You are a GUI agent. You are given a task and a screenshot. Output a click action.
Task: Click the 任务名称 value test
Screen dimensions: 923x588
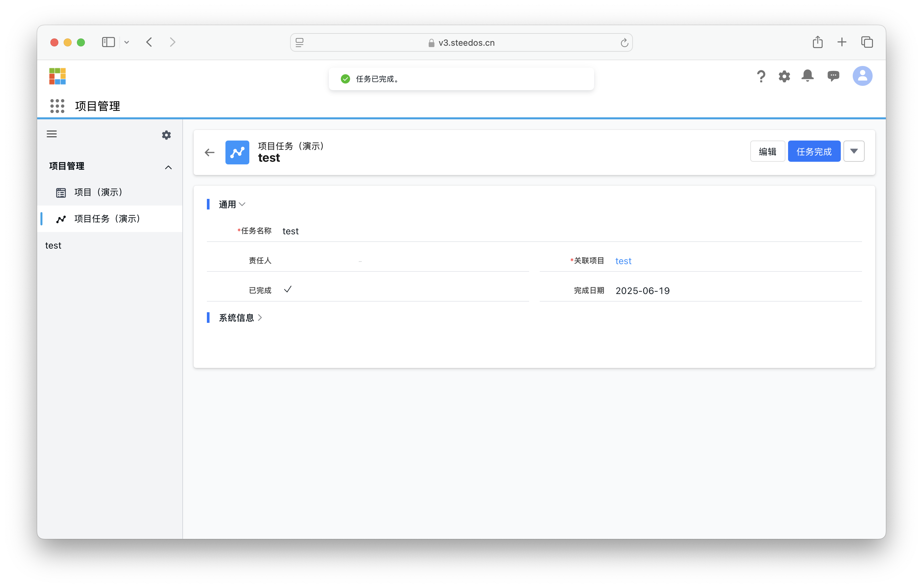pyautogui.click(x=290, y=231)
